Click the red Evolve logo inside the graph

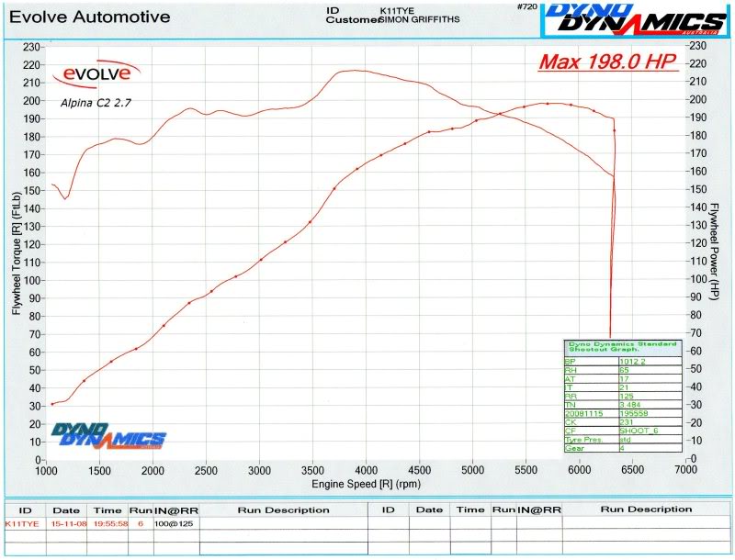(100, 73)
